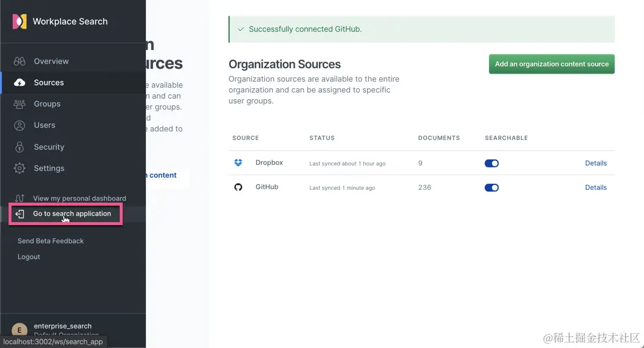Toggle GitHub searchable switch
644x348 pixels.
(492, 187)
